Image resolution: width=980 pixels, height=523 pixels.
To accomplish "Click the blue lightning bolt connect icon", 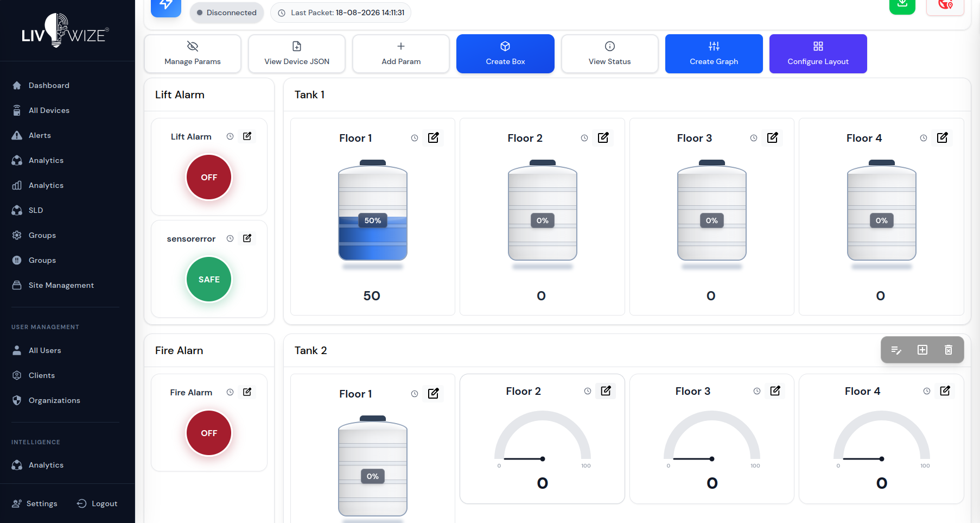I will pos(166,7).
